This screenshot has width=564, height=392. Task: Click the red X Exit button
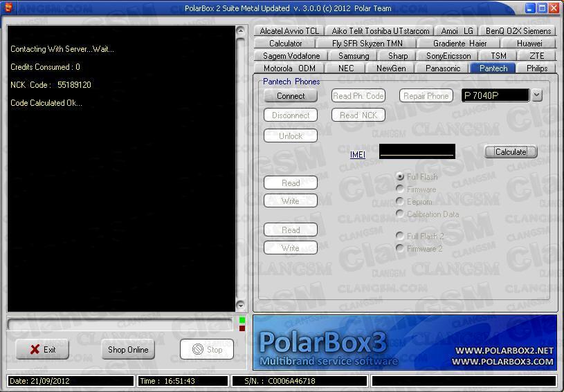[42, 349]
